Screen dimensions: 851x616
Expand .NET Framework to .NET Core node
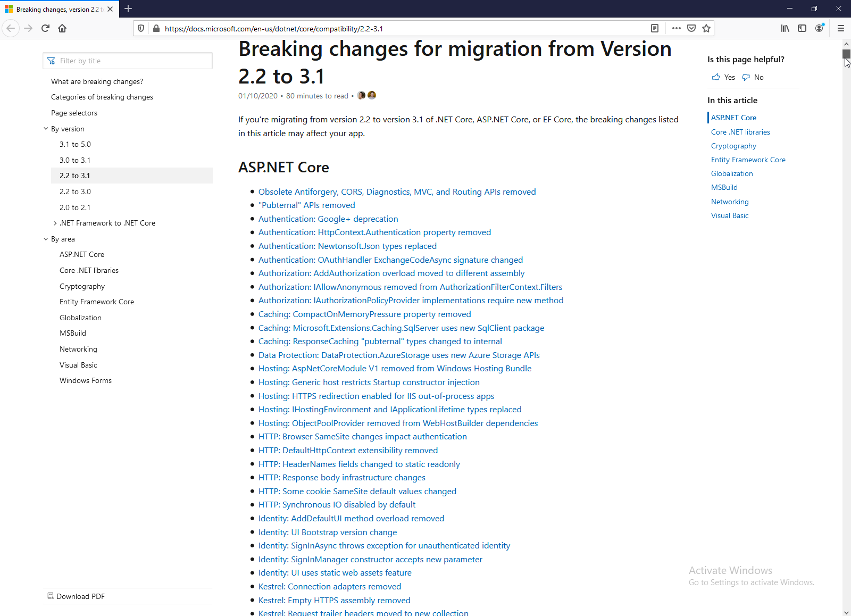pos(55,223)
